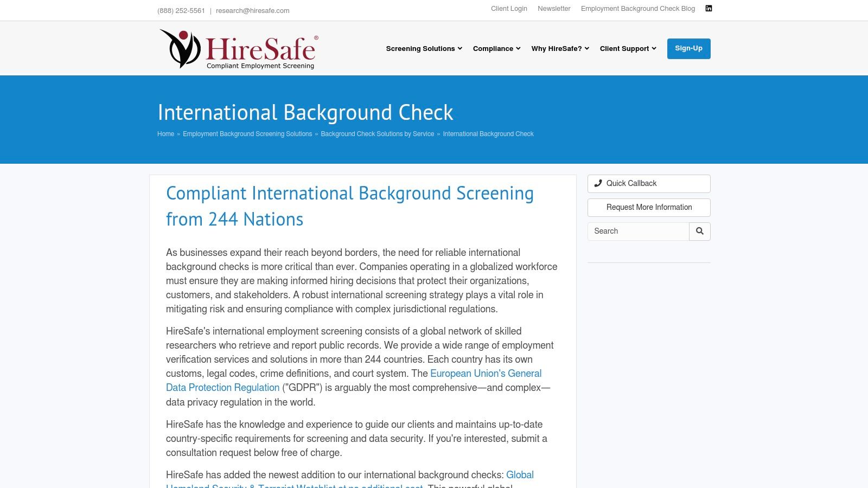
Task: Go to Home breadcrumb
Action: click(165, 134)
